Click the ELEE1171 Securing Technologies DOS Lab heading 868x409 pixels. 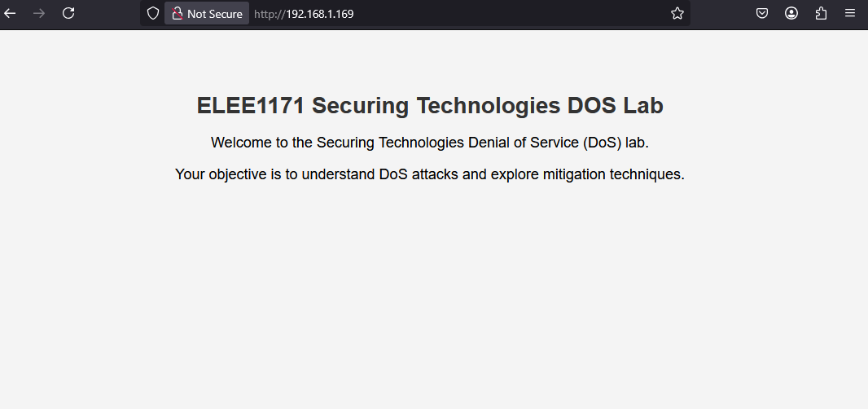click(x=430, y=105)
